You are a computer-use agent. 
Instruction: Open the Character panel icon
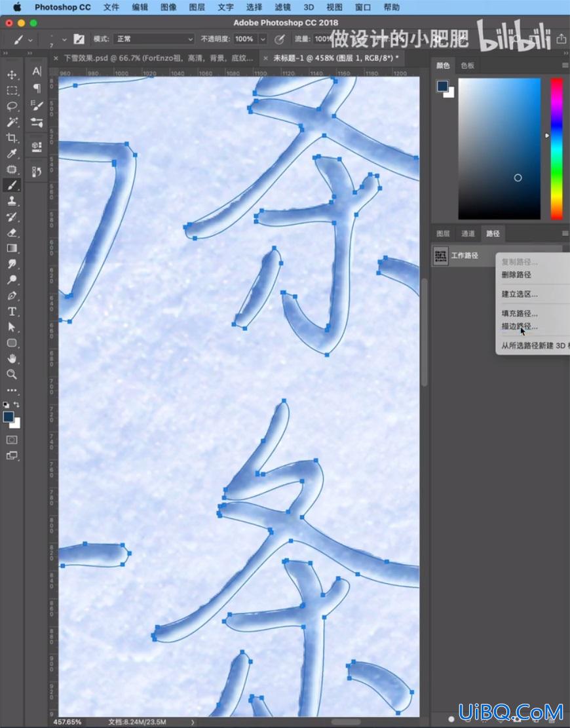click(37, 71)
